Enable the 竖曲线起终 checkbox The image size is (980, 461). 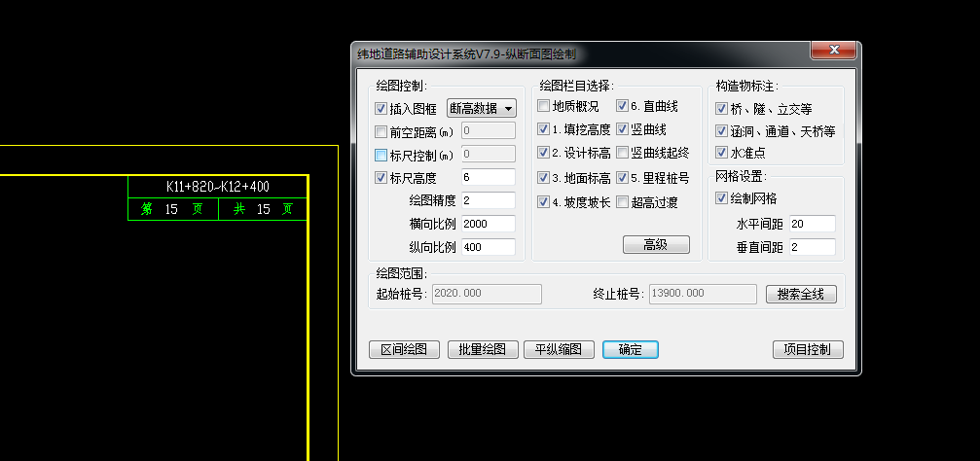[622, 153]
